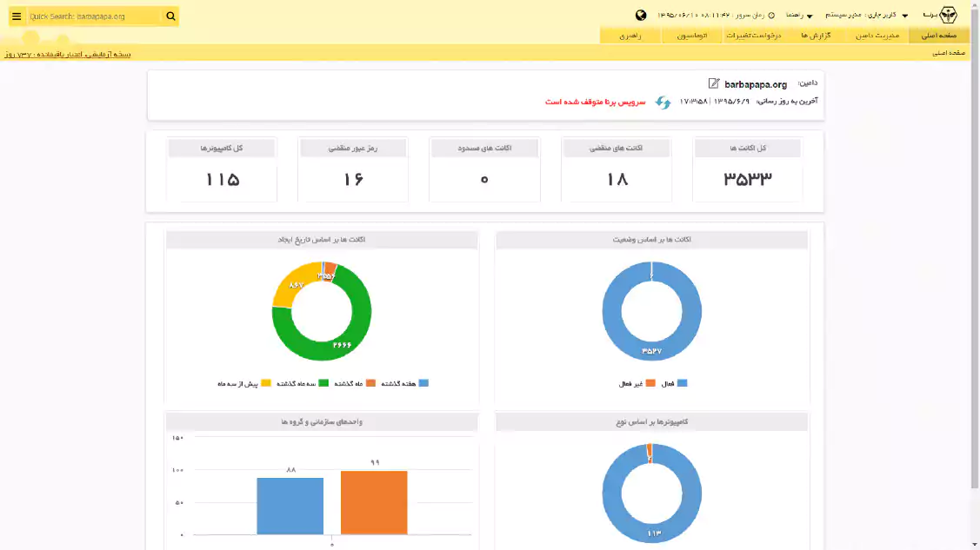Click the blue sync icon near the update time
The width and height of the screenshot is (980, 550).
tap(664, 104)
